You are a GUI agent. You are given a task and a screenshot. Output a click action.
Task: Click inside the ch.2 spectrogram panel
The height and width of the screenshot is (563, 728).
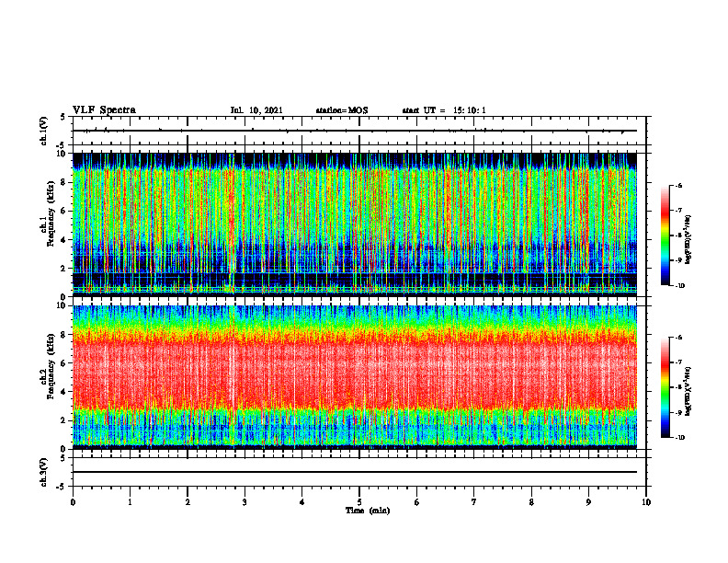355,377
